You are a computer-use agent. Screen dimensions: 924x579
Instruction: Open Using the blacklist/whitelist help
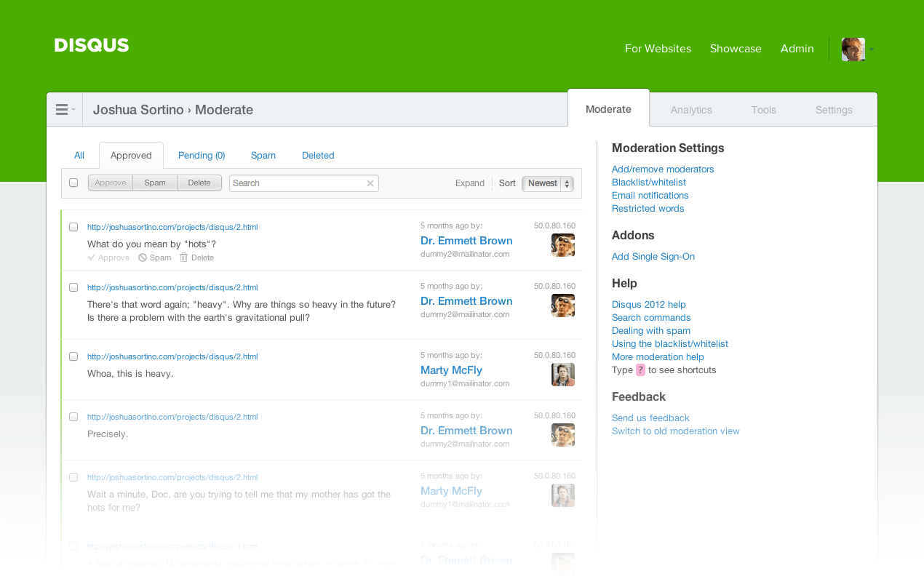pyautogui.click(x=670, y=344)
